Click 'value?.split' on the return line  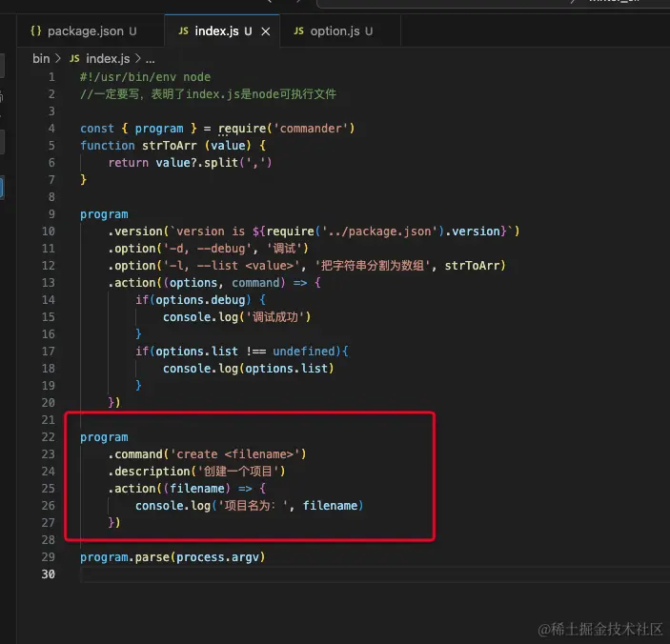point(196,163)
